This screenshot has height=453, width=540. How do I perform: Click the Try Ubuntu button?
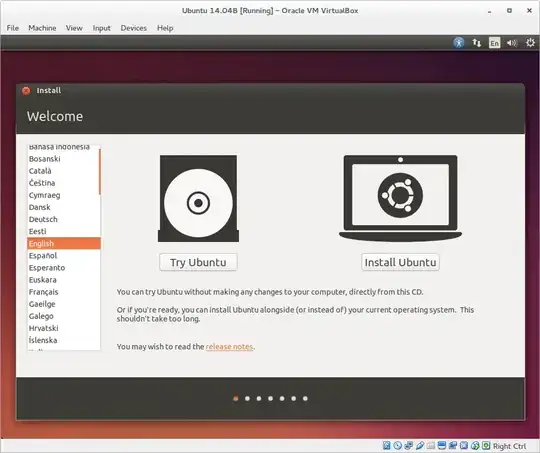click(x=198, y=262)
